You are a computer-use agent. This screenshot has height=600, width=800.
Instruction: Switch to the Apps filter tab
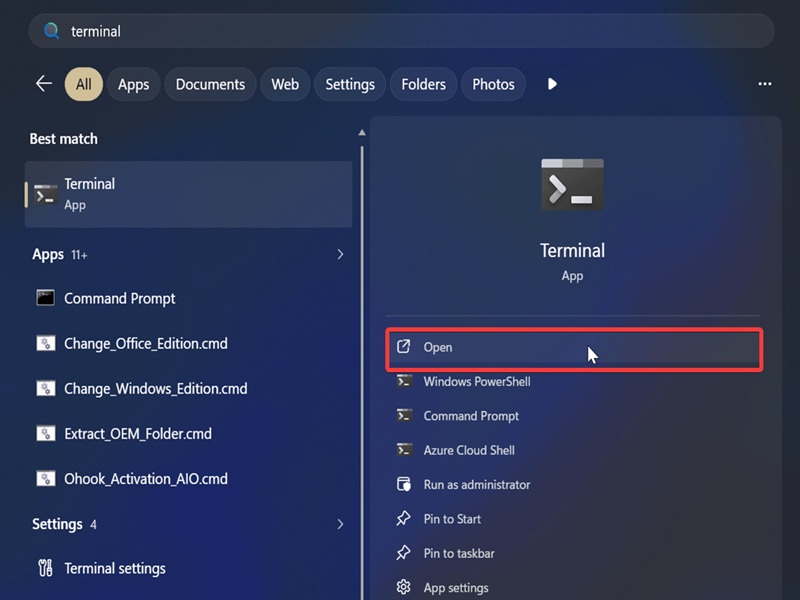[x=134, y=84]
